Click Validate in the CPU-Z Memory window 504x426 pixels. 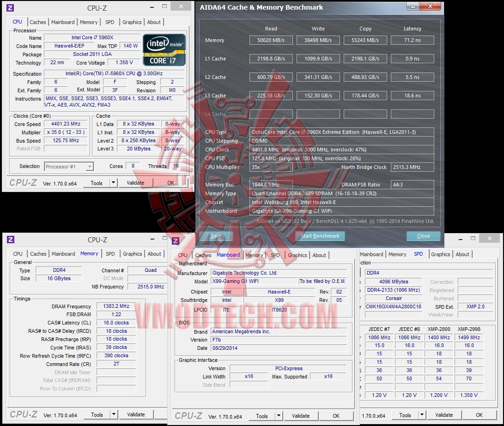tap(136, 414)
